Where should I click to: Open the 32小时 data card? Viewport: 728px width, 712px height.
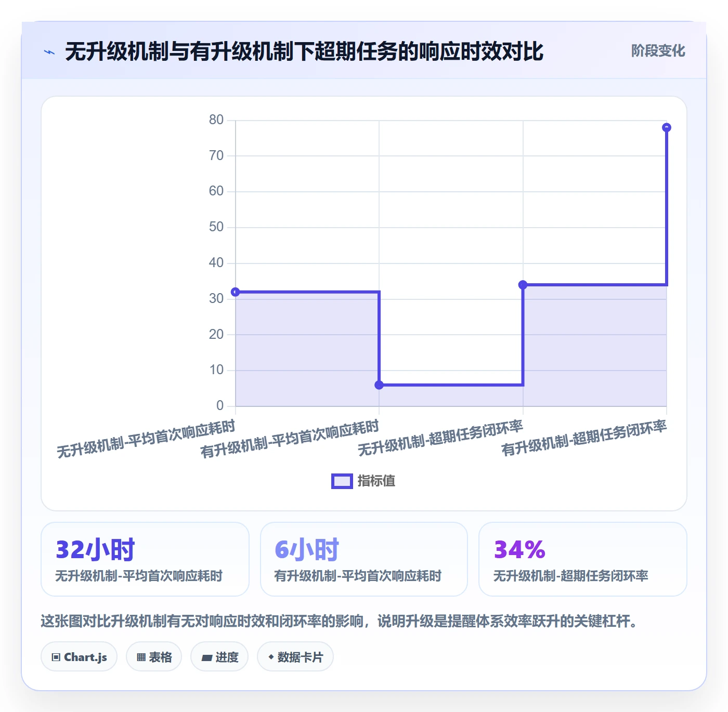point(145,559)
